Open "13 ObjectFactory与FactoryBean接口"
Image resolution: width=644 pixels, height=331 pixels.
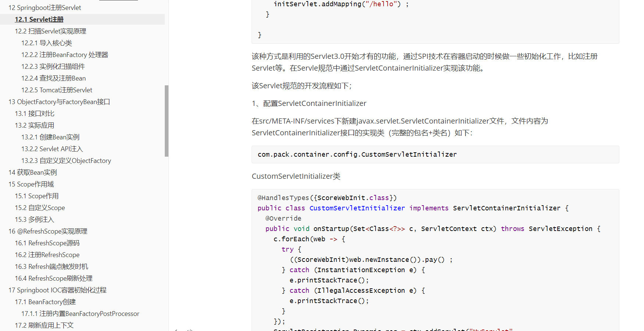pyautogui.click(x=59, y=102)
